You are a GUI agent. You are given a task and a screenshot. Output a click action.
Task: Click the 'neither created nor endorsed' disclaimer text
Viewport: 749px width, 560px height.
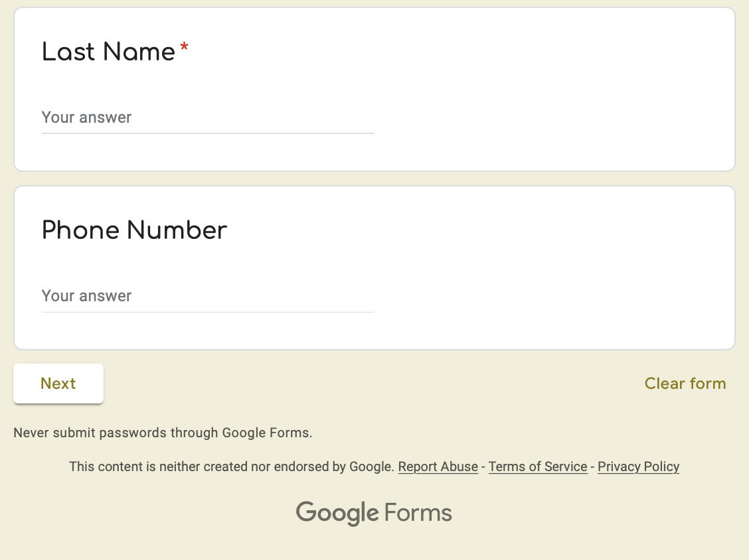[231, 466]
